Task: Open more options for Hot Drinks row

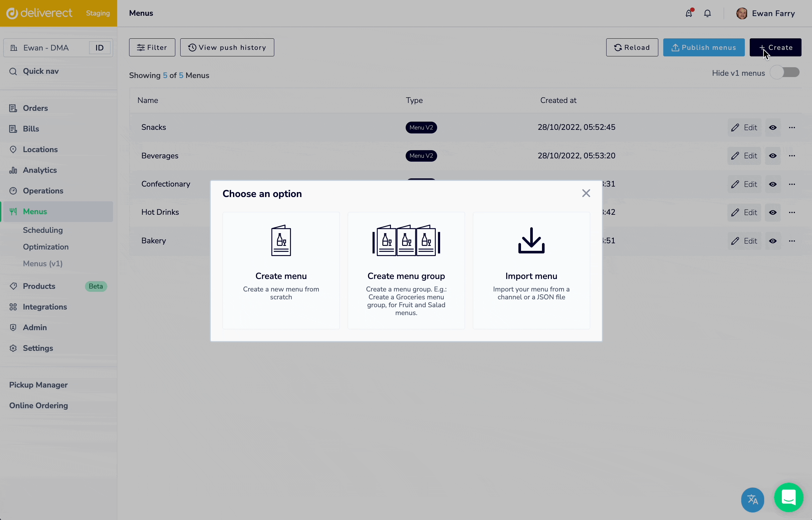Action: tap(792, 212)
